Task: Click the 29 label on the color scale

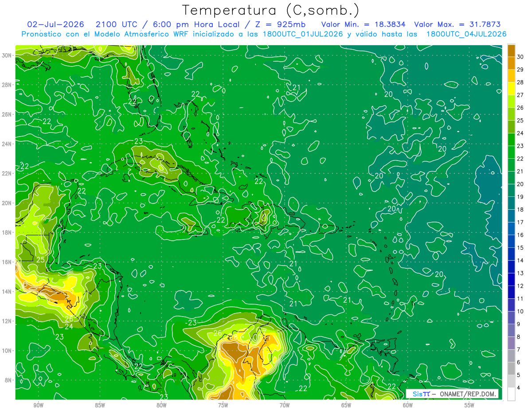Action: 520,70
